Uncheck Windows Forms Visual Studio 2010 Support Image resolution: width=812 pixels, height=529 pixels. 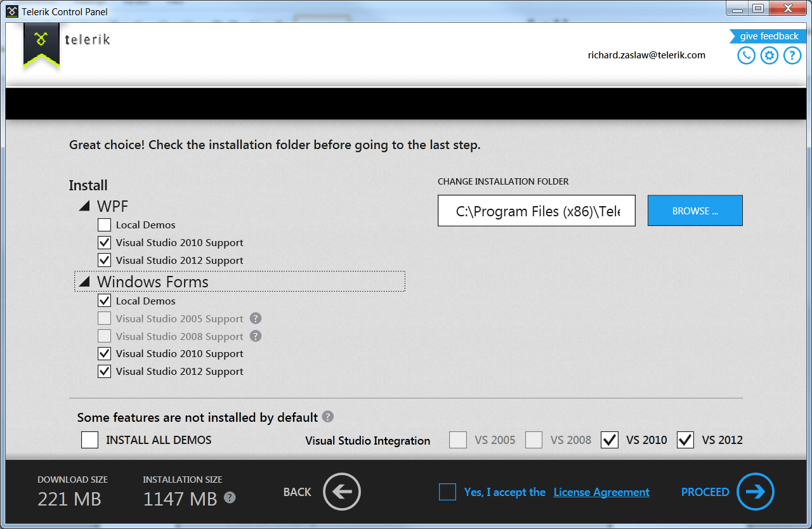click(105, 353)
